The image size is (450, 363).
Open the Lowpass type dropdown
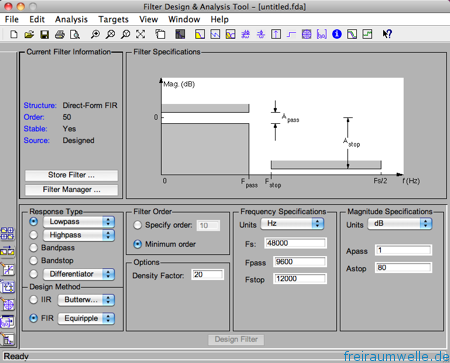pos(79,222)
